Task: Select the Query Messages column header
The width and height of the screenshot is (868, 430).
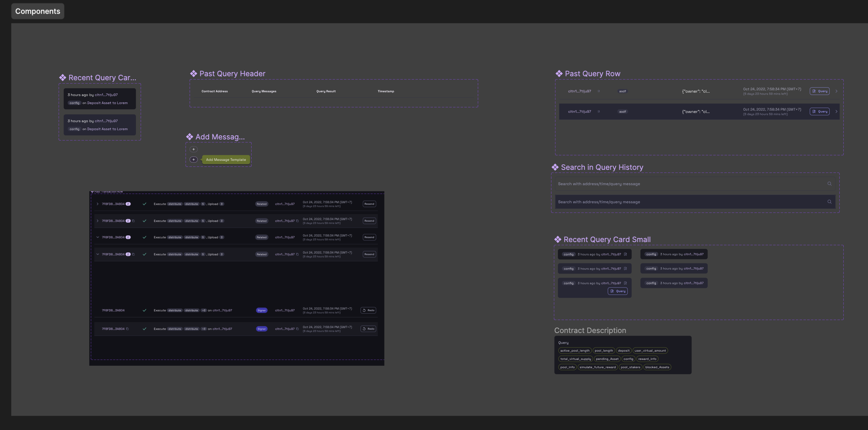Action: point(264,91)
